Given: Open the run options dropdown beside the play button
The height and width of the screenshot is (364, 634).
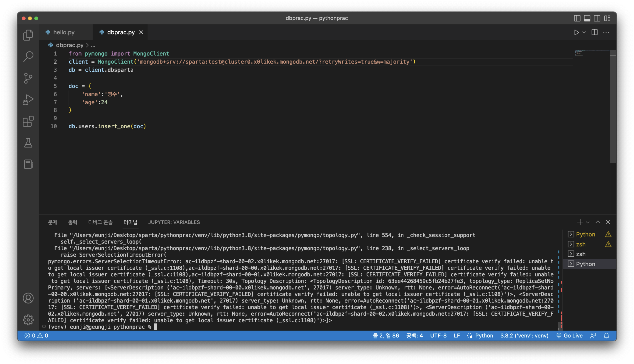Looking at the screenshot, I should point(584,32).
